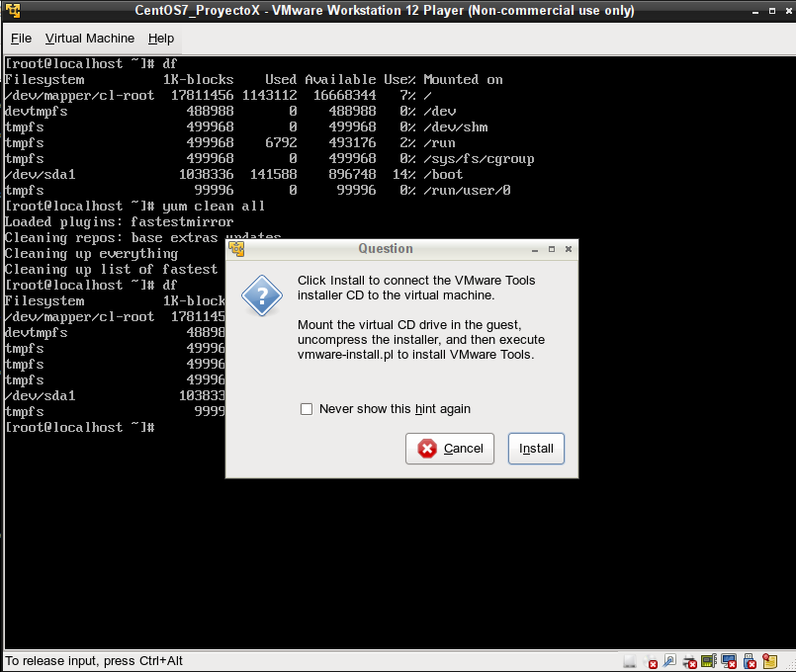This screenshot has width=796, height=672.
Task: Open the File menu
Action: tap(21, 39)
